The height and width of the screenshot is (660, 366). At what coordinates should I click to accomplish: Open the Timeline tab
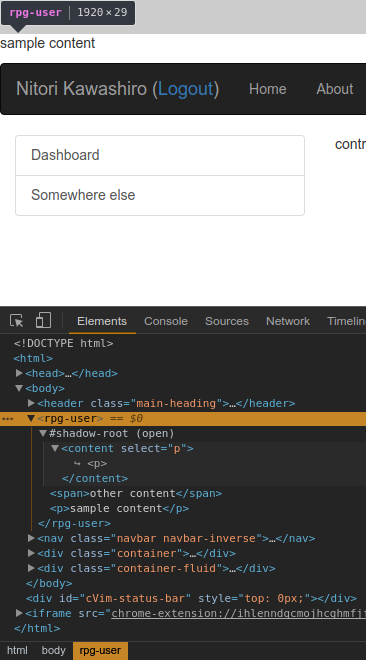point(346,321)
